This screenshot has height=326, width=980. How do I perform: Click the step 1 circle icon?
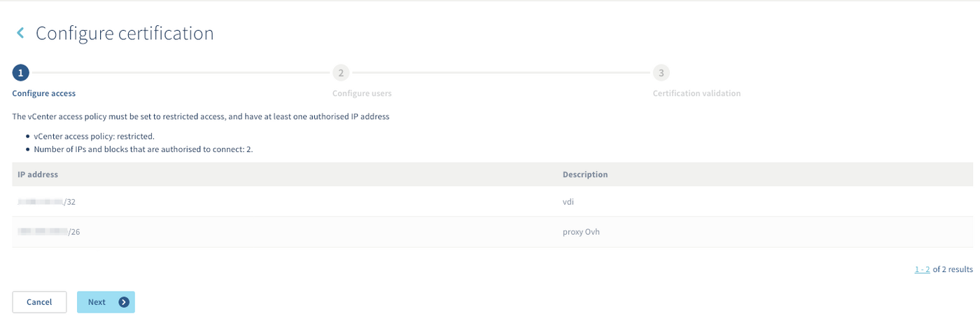point(21,73)
